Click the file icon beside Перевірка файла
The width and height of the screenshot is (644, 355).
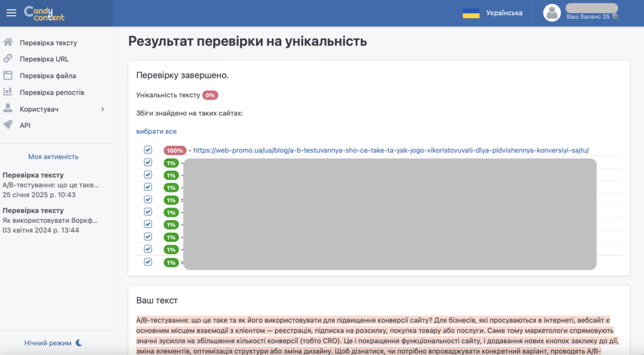click(8, 75)
